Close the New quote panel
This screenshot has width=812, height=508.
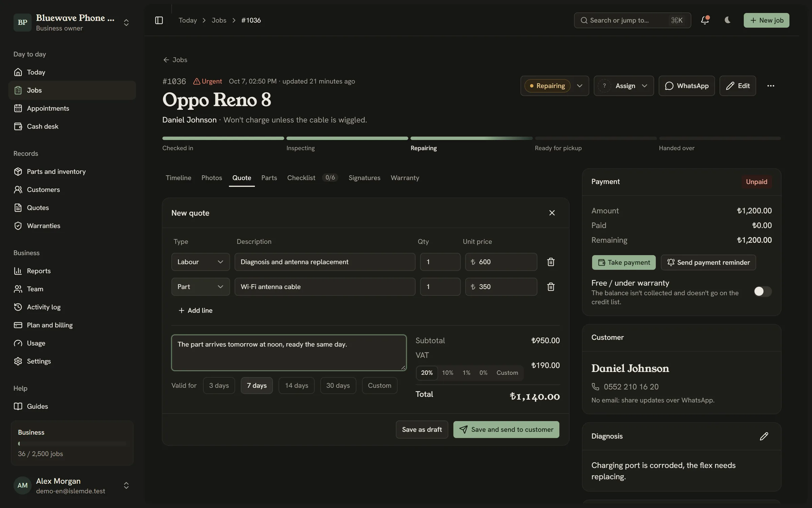(552, 213)
